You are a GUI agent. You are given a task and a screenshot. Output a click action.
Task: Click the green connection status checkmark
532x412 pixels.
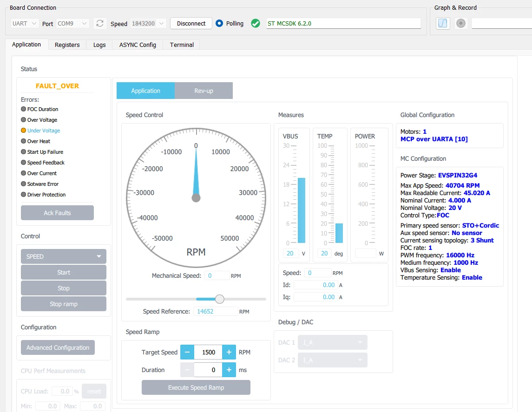click(256, 23)
